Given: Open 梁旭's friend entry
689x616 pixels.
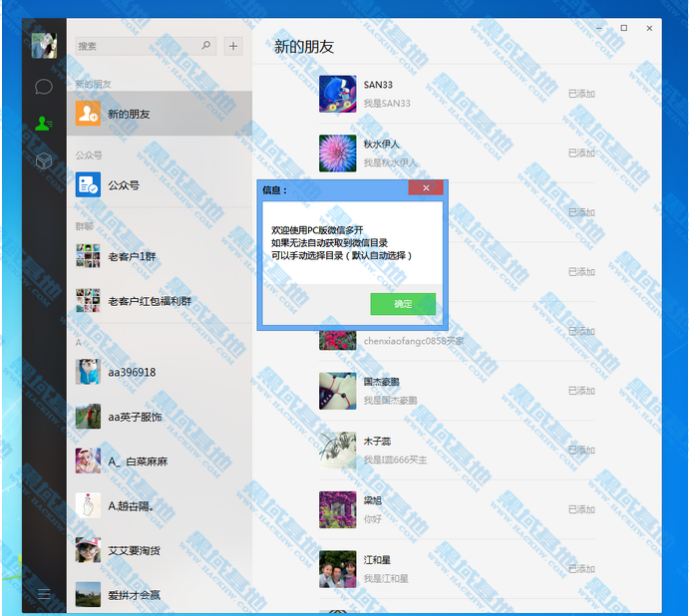Looking at the screenshot, I should coord(457,509).
